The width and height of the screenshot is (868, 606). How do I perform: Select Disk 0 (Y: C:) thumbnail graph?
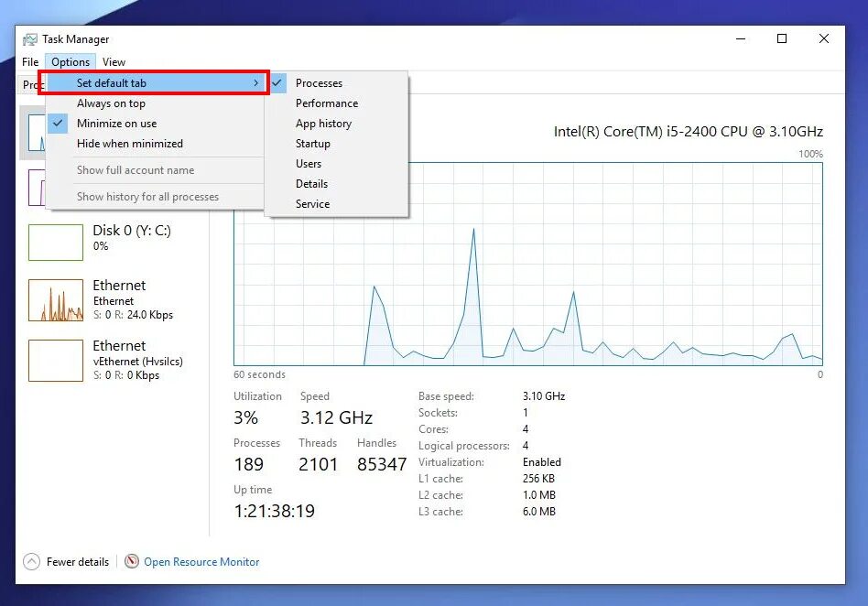pyautogui.click(x=56, y=243)
